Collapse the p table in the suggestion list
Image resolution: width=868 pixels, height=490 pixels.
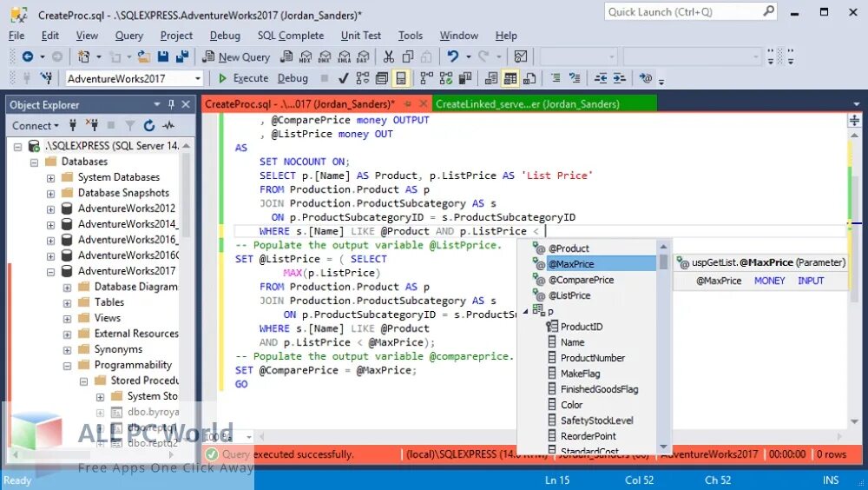pyautogui.click(x=525, y=312)
